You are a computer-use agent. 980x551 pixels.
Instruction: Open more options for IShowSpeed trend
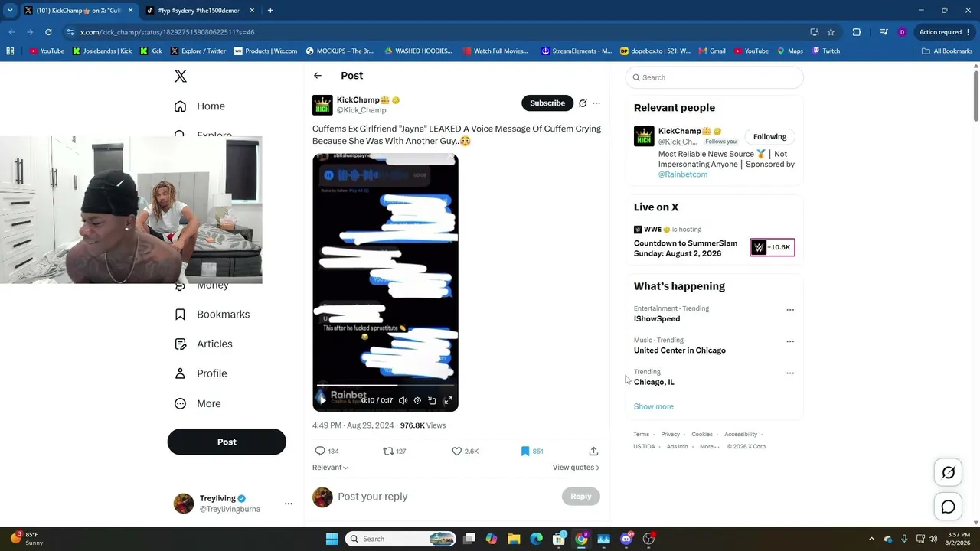(790, 310)
